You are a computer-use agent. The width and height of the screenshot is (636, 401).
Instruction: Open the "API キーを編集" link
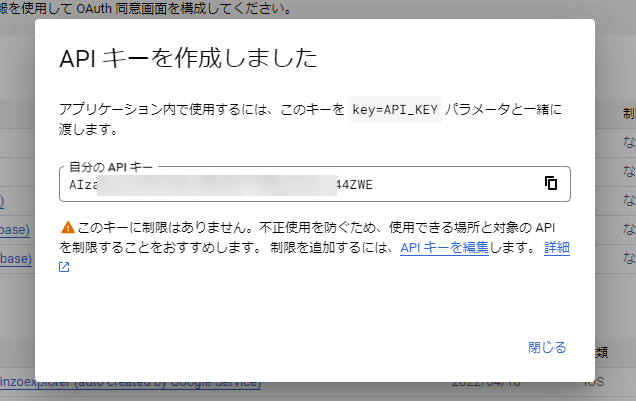444,247
